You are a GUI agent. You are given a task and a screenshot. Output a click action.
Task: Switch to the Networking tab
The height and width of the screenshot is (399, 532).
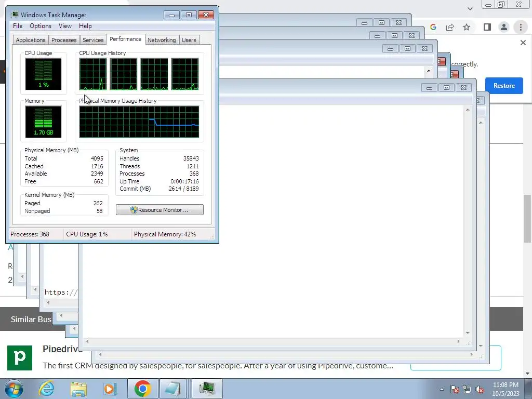162,40
